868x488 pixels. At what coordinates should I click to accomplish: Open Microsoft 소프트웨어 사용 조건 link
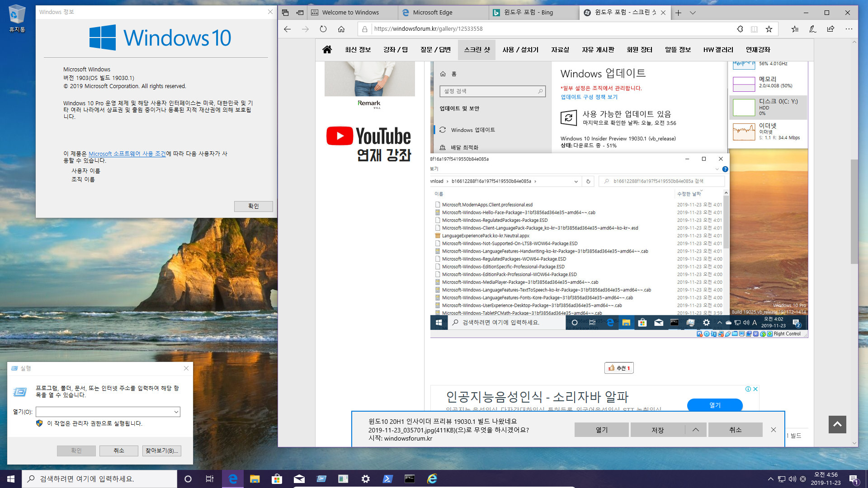[127, 154]
